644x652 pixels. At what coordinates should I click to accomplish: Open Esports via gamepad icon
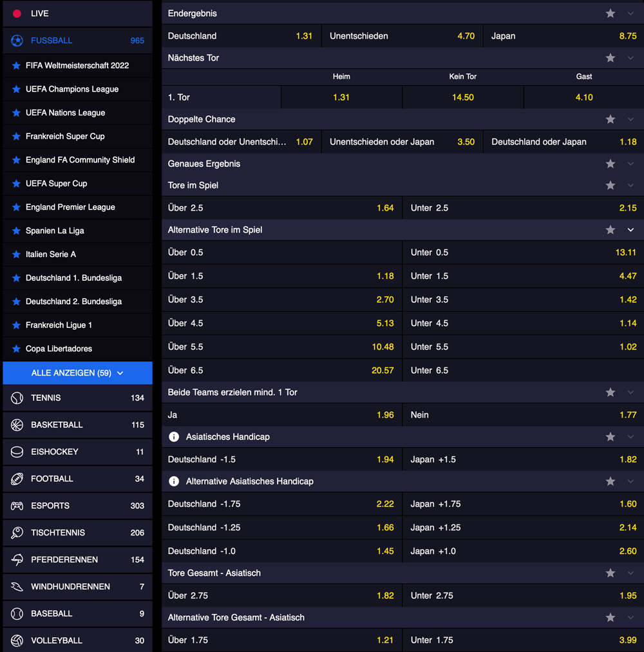click(x=17, y=506)
